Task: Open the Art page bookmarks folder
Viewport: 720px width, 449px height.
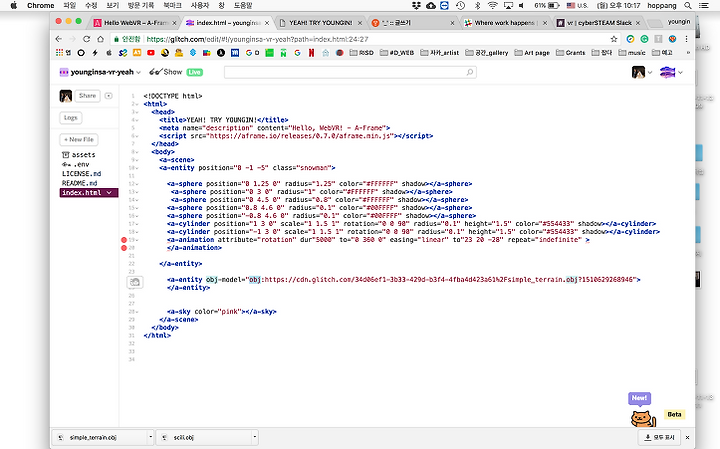Action: click(532, 53)
